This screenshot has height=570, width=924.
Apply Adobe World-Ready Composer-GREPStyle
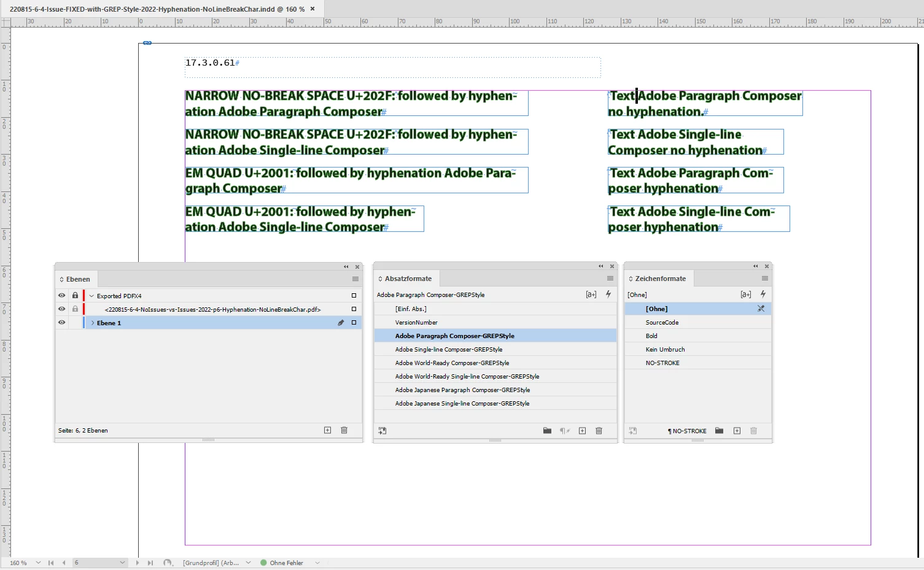495,363
